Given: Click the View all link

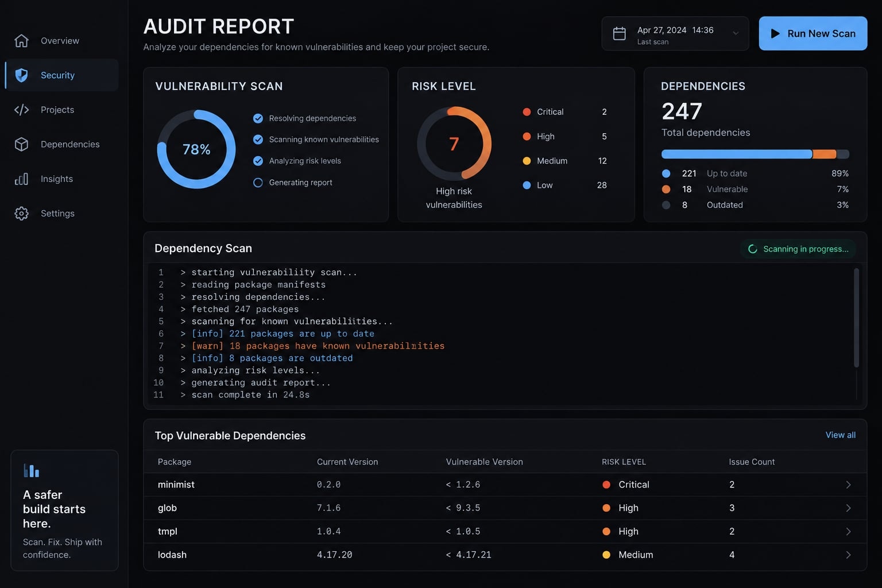Looking at the screenshot, I should pyautogui.click(x=840, y=435).
